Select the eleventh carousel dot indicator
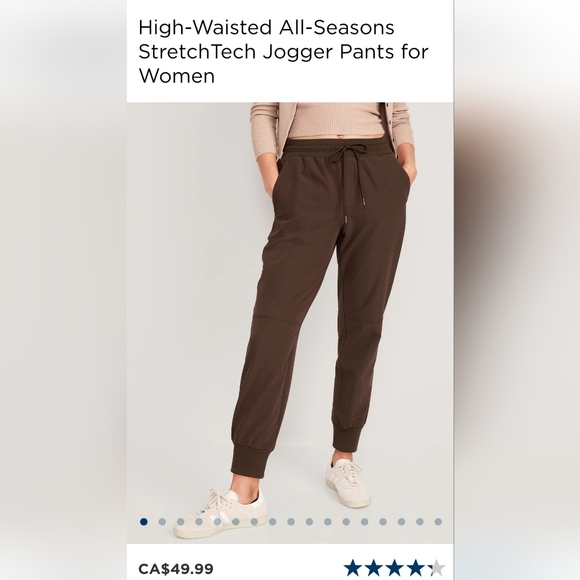The image size is (580, 580). [328, 522]
